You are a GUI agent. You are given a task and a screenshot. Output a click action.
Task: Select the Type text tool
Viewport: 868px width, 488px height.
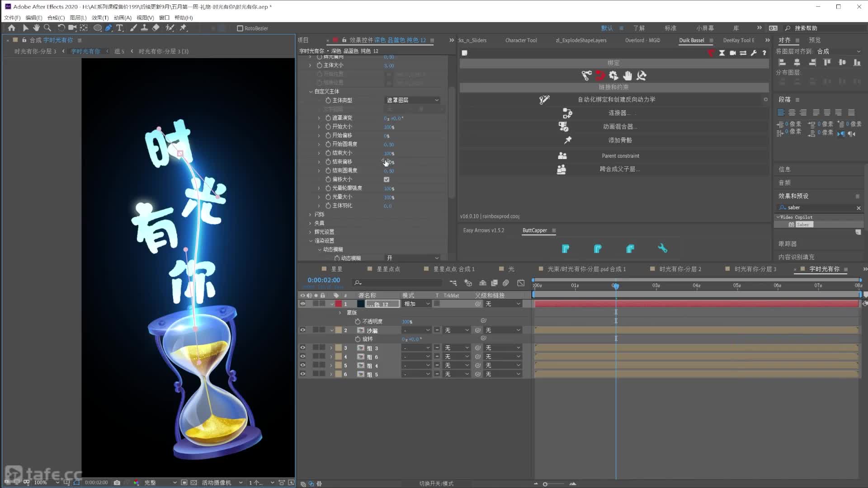pos(119,28)
